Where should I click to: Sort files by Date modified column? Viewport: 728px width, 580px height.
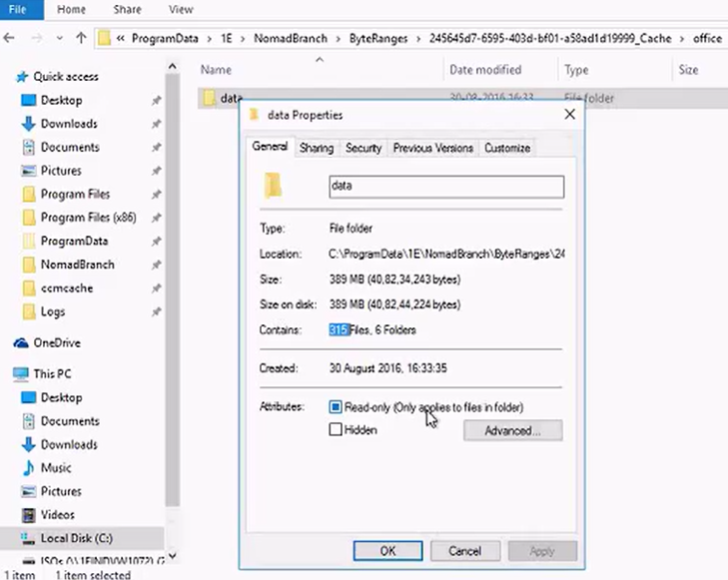pos(485,70)
